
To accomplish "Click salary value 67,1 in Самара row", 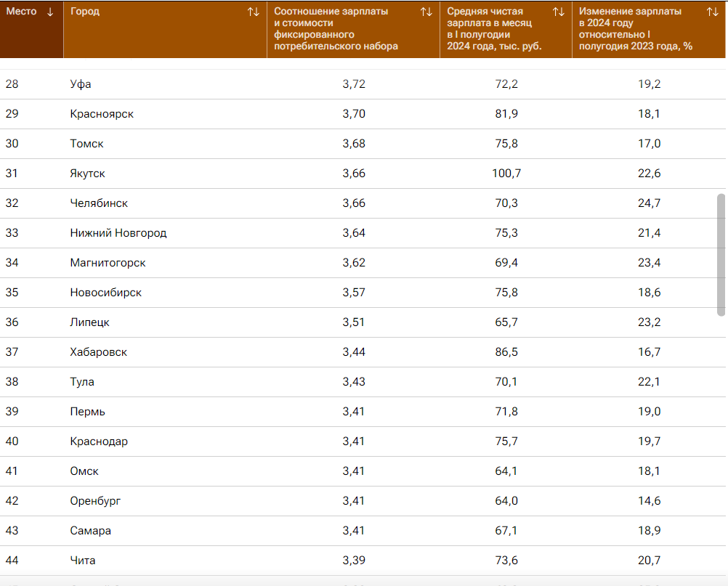I will pos(506,530).
